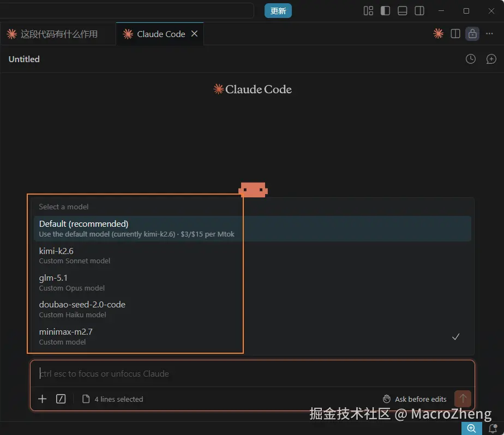Open the slash commands icon
The width and height of the screenshot is (504, 435).
click(61, 398)
